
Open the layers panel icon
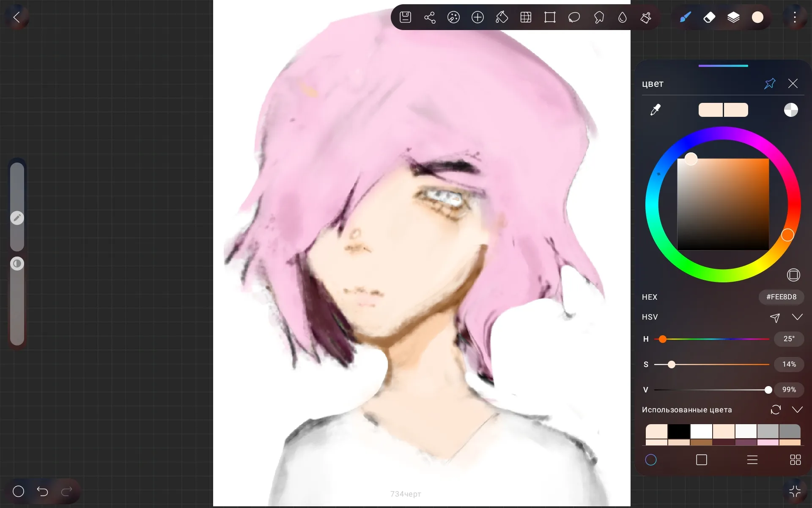733,17
